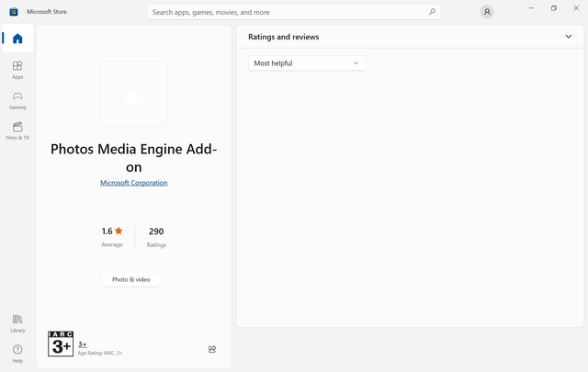Image resolution: width=588 pixels, height=372 pixels.
Task: Open the Library page
Action: pyautogui.click(x=17, y=323)
